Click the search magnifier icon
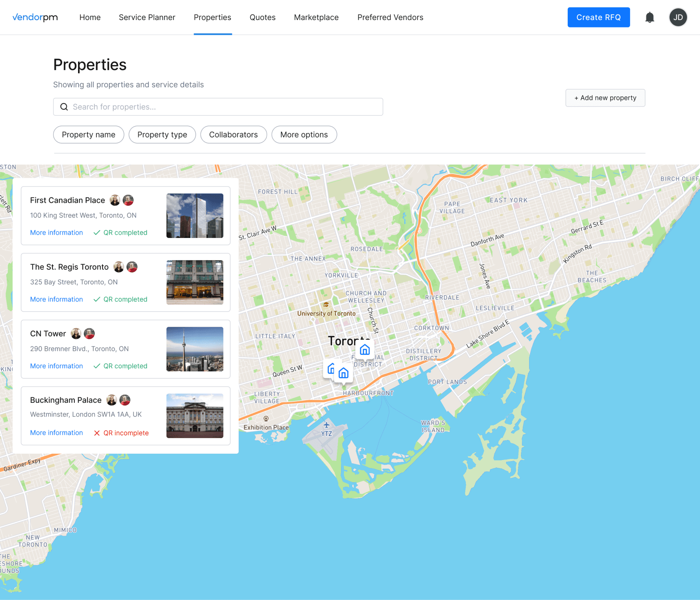This screenshot has height=600, width=700. (64, 107)
